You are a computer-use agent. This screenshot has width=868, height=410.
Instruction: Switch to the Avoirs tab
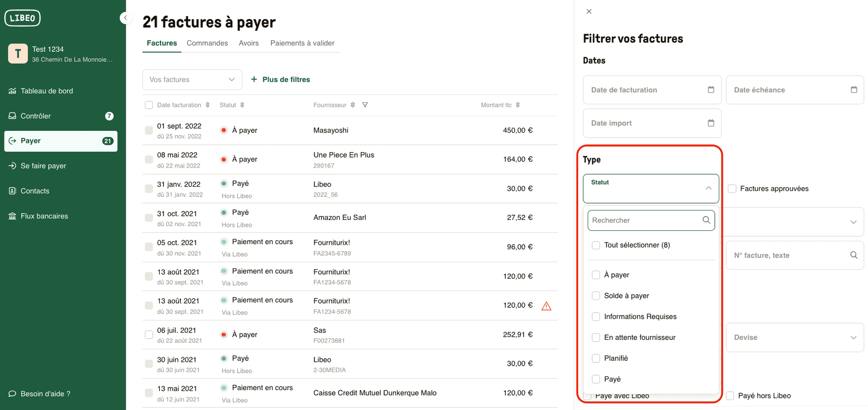(x=249, y=43)
